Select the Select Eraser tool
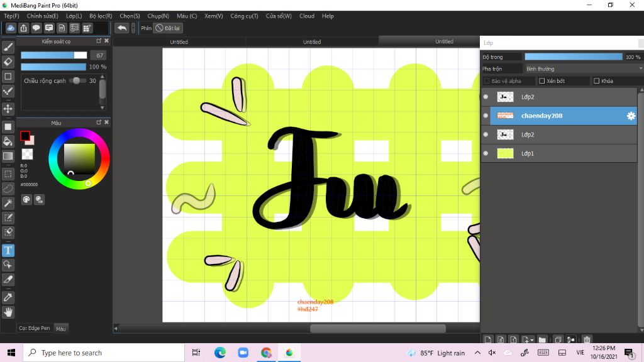 point(8,232)
